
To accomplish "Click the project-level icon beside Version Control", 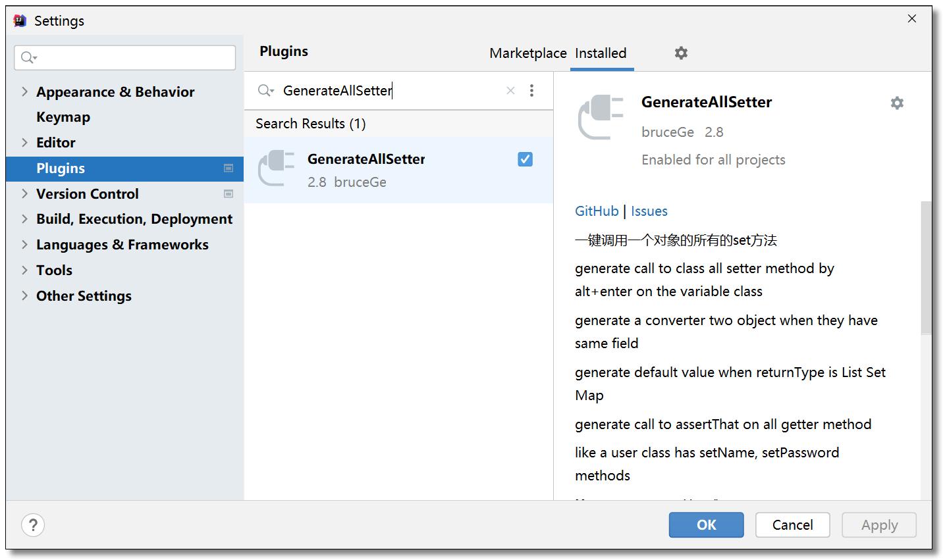I will [x=229, y=194].
